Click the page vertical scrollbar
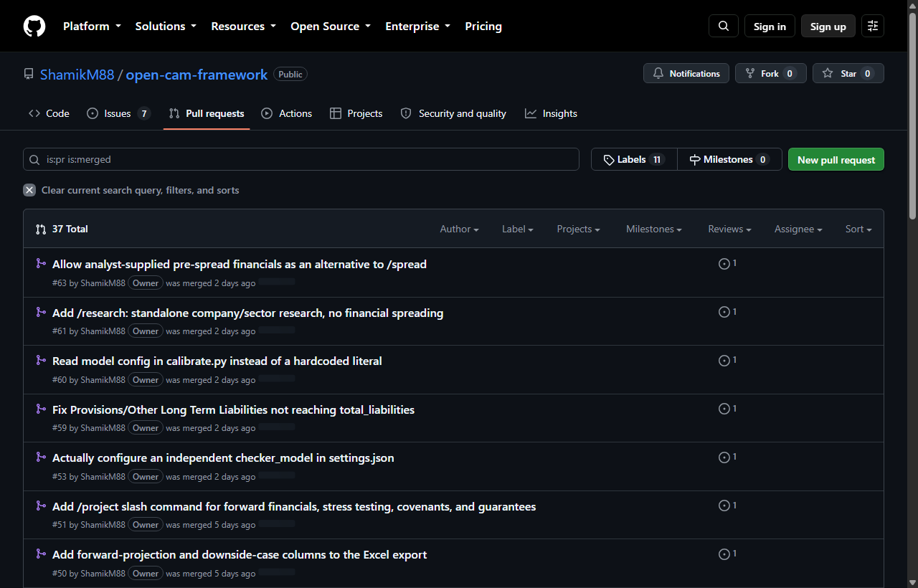Screen dimensions: 918x588 (912, 115)
